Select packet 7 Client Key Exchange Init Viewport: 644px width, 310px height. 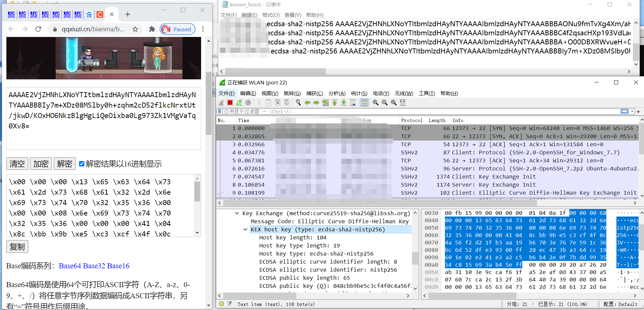pos(427,177)
